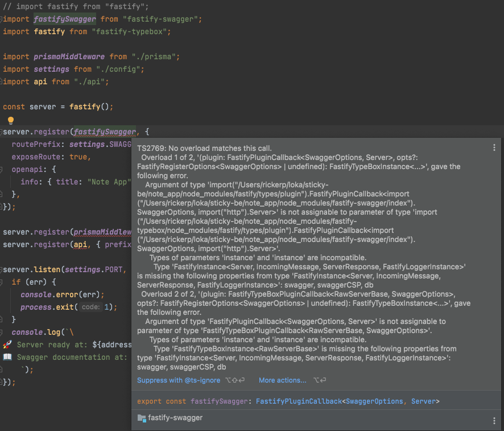Click the exposeRoute: true value
Viewport: 504px width, 431px height.
pos(78,157)
